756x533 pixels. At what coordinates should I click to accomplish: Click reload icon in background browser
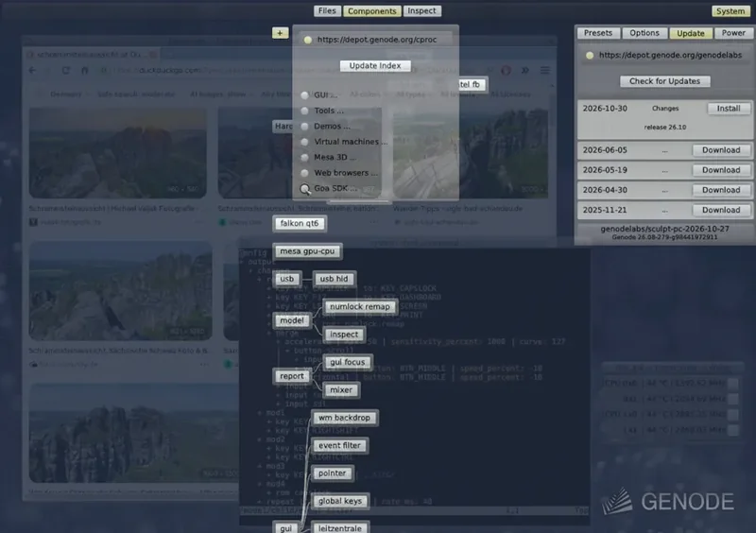coord(65,71)
